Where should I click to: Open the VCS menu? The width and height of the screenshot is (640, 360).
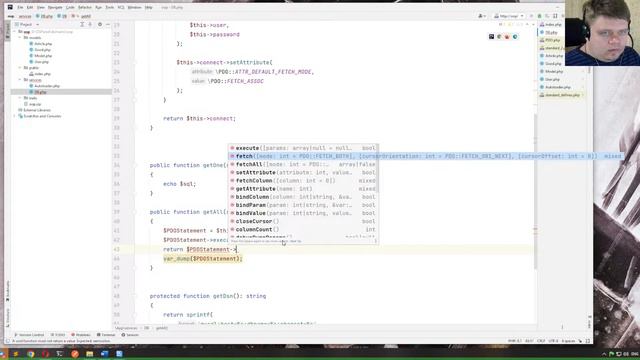tap(121, 7)
